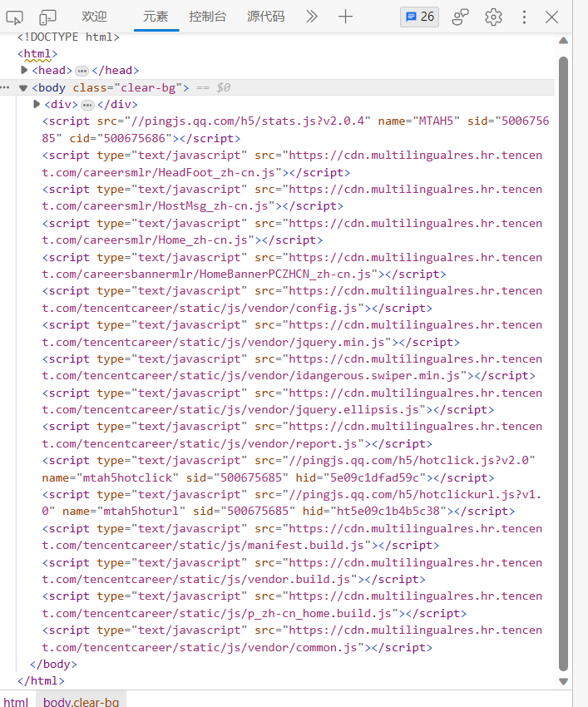The width and height of the screenshot is (588, 707).
Task: Open DevTools settings gear
Action: click(493, 17)
